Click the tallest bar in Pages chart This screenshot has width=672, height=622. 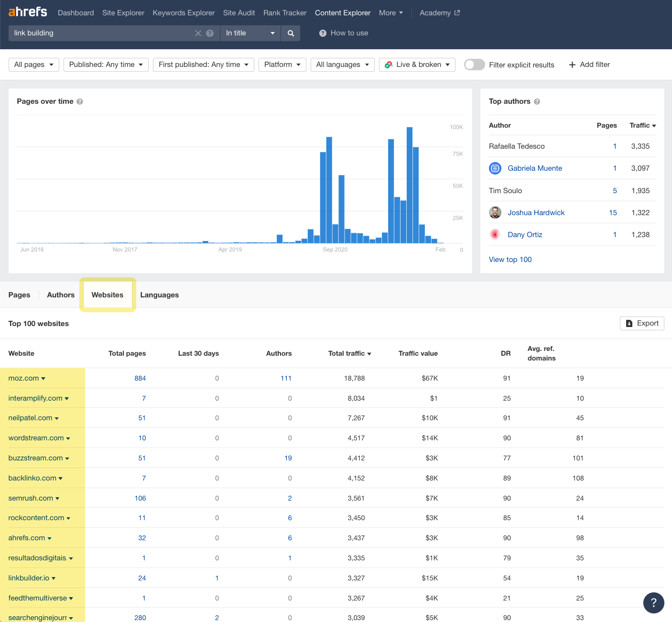pos(409,185)
